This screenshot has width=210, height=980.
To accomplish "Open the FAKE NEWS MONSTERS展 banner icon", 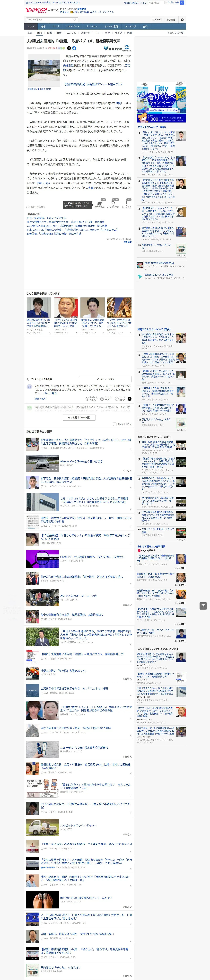I will [x=140, y=264].
